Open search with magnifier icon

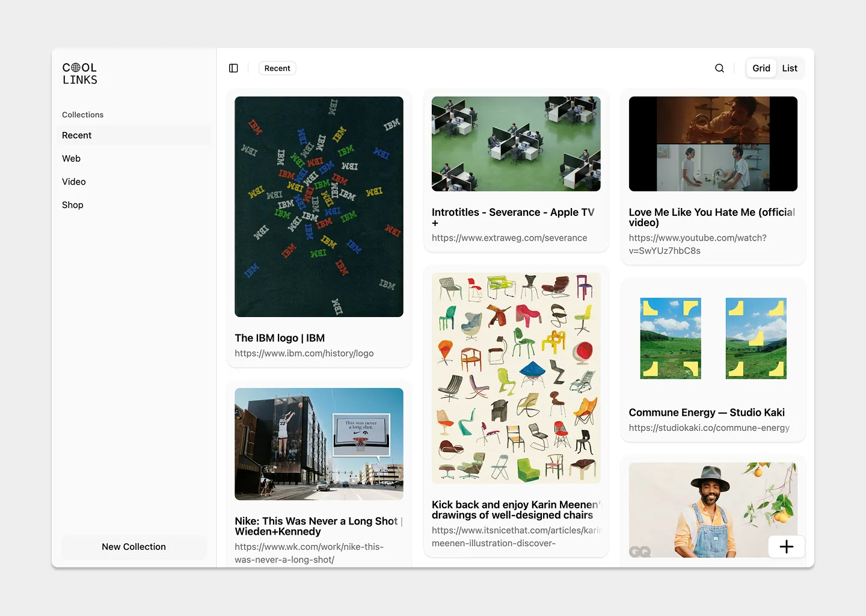[x=719, y=69]
